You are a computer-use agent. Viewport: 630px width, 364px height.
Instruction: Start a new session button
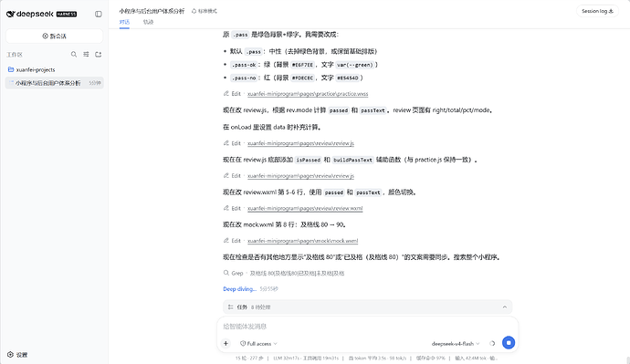54,36
